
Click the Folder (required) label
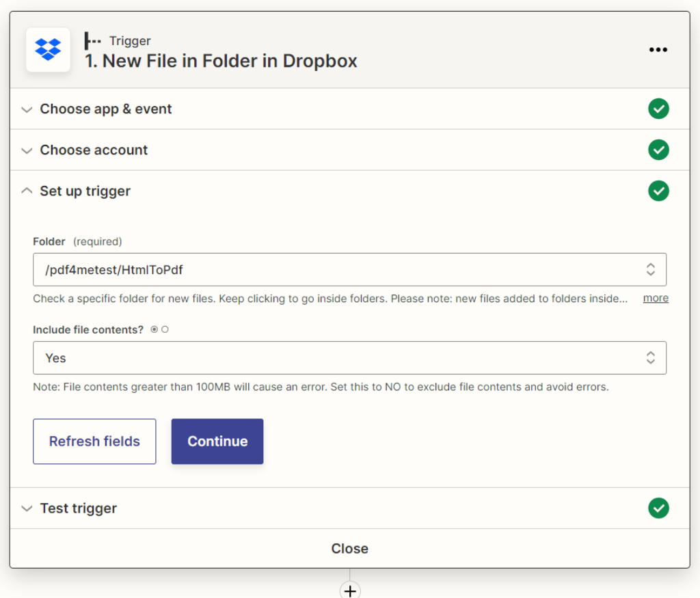(x=77, y=241)
